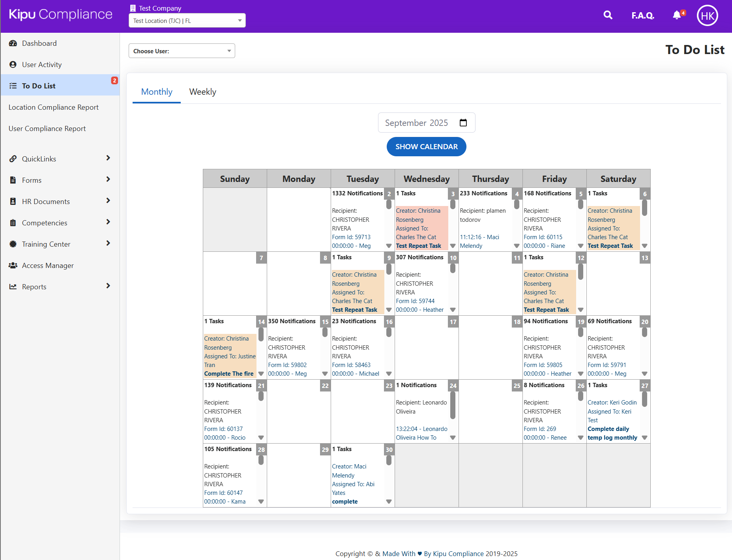Screen dimensions: 732x560
Task: Open the Choose User dropdown
Action: (x=182, y=51)
